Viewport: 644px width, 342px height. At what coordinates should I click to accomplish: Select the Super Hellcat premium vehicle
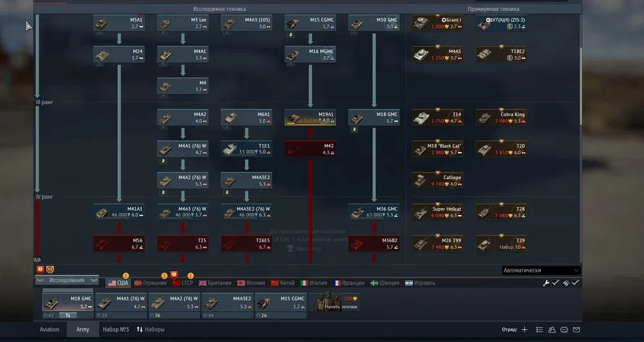[438, 213]
